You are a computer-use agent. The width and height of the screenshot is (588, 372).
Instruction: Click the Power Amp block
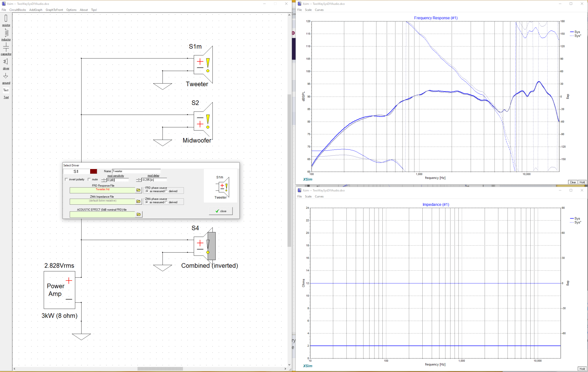[x=59, y=290]
